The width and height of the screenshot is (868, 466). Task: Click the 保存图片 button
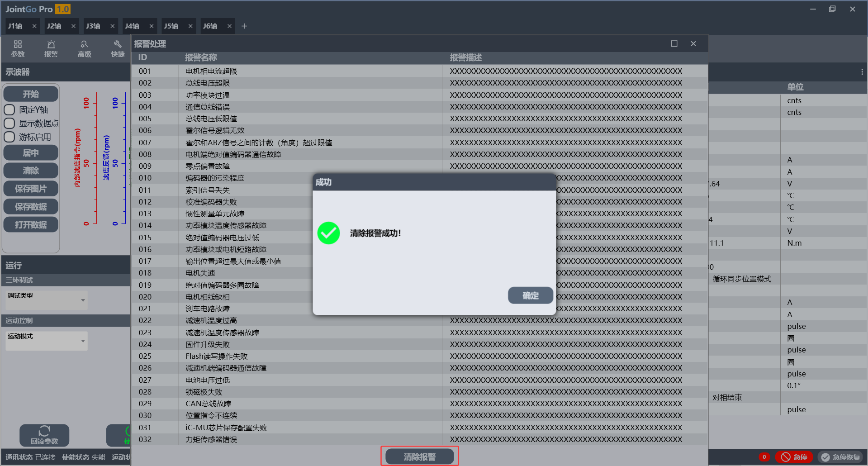[31, 189]
